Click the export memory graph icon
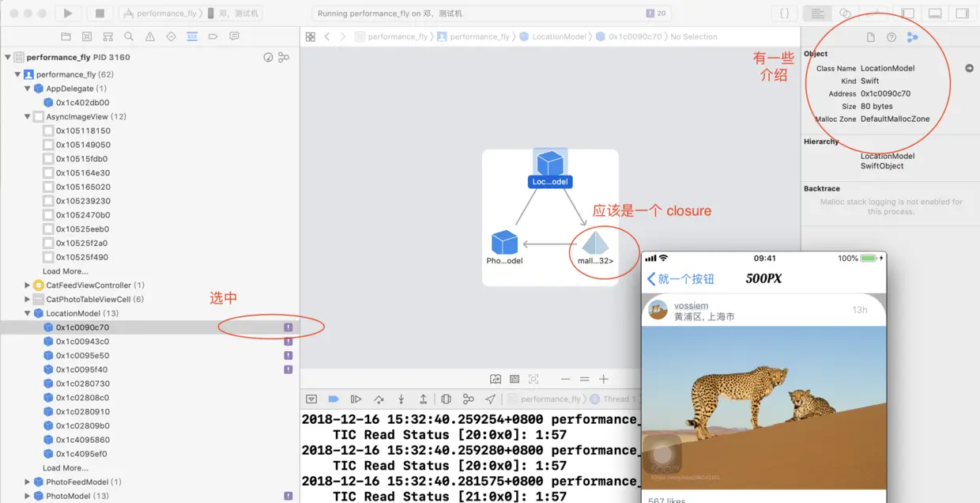 click(496, 379)
